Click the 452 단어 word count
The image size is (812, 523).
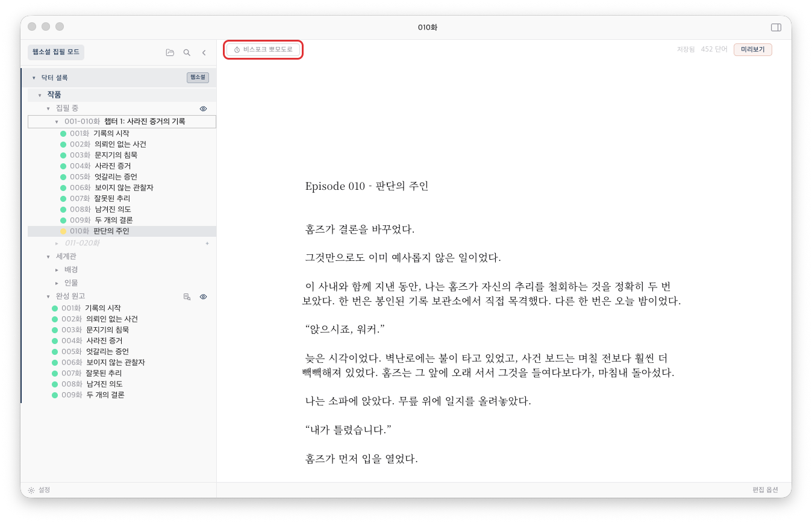pos(714,49)
